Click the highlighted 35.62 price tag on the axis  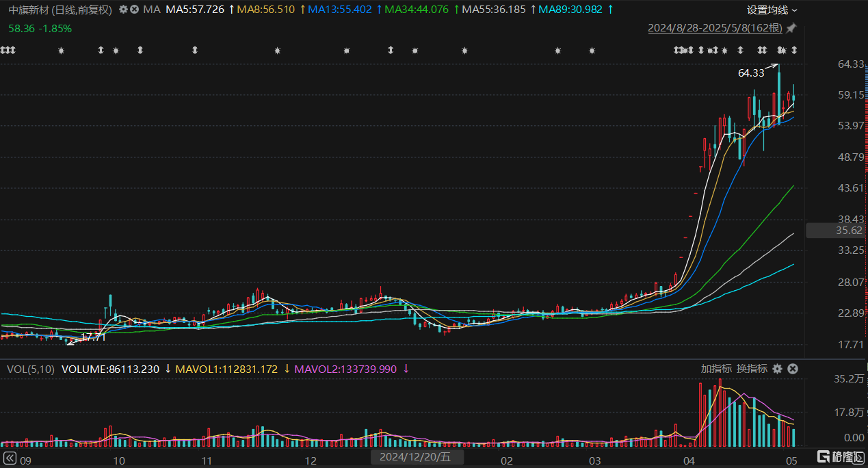point(837,231)
